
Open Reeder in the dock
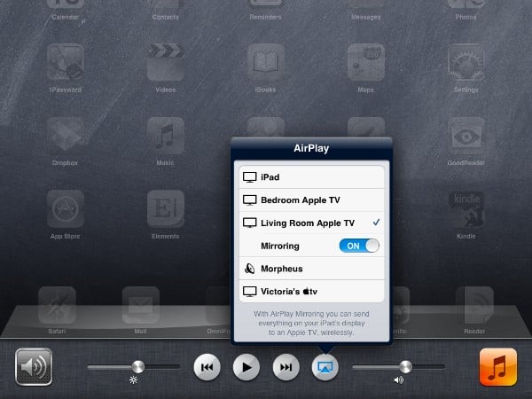point(474,305)
